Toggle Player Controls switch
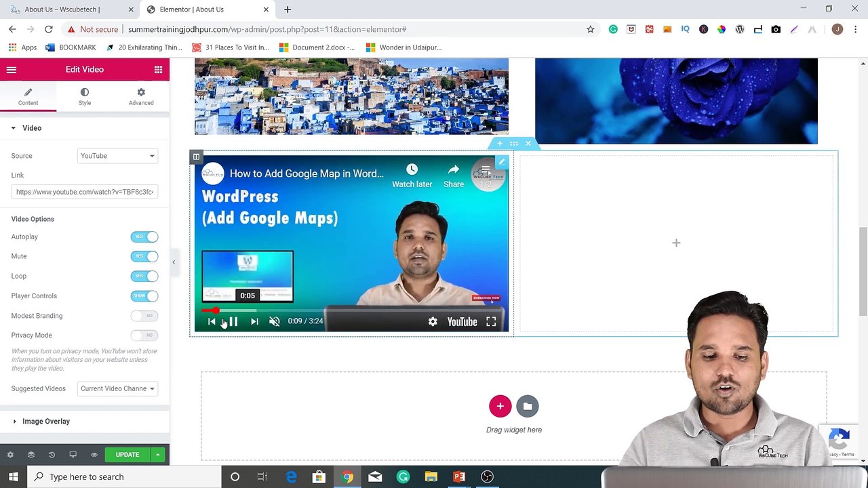Screen dimensions: 868x488 click(x=144, y=296)
